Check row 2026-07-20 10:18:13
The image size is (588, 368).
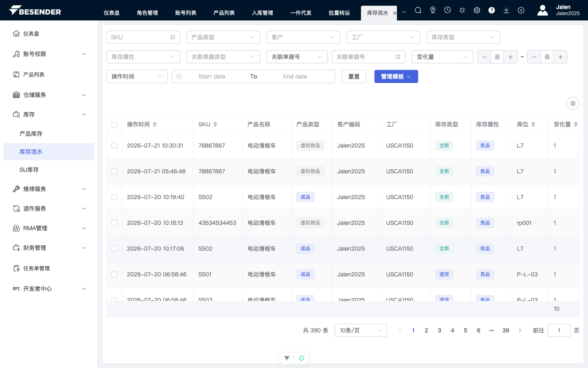pyautogui.click(x=114, y=223)
